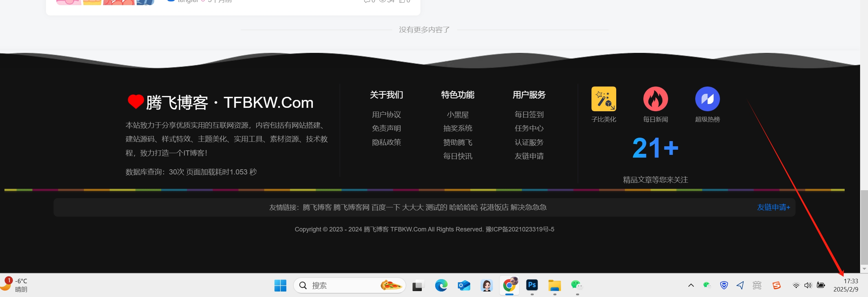The width and height of the screenshot is (868, 297).
Task: Launch Microsoft Edge from the taskbar
Action: tap(441, 285)
